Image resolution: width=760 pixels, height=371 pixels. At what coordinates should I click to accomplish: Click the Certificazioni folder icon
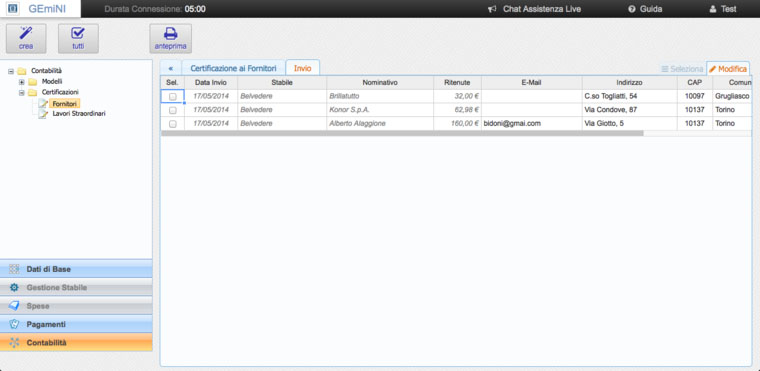[32, 92]
